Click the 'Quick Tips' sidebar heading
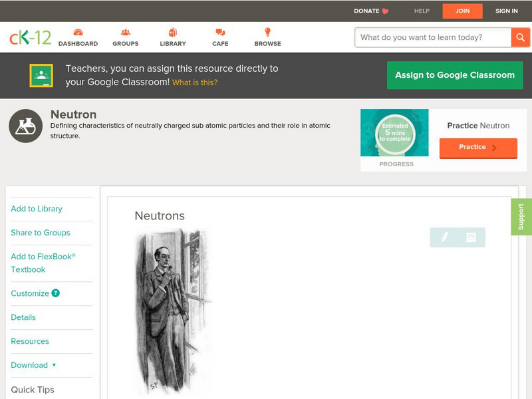532x399 pixels. (33, 390)
